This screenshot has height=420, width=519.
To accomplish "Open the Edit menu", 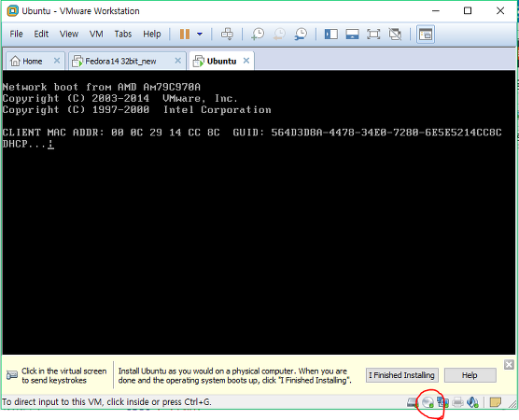I will click(x=41, y=34).
